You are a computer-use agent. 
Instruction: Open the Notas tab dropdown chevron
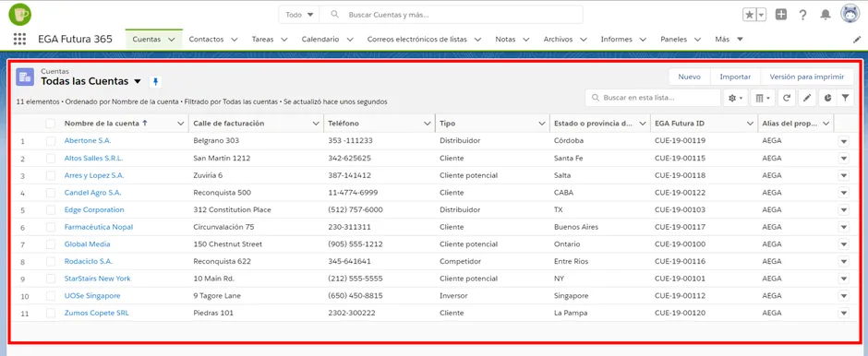tap(526, 40)
